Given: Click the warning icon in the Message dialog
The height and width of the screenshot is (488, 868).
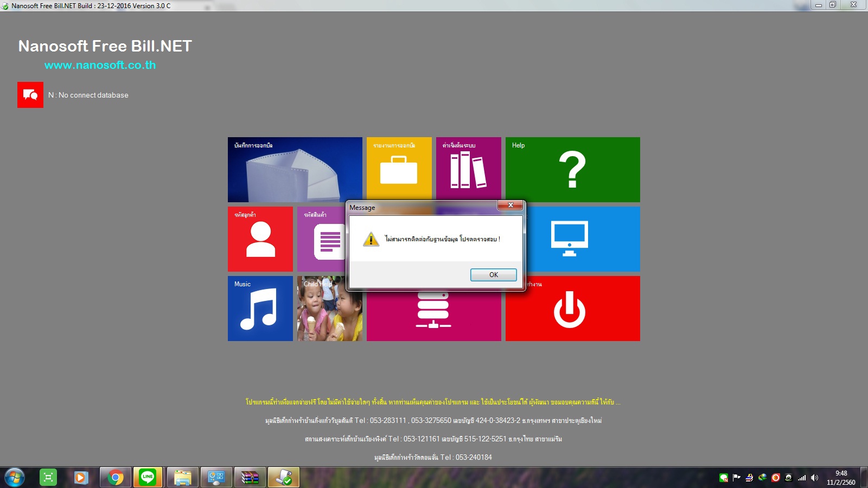Looking at the screenshot, I should (371, 239).
